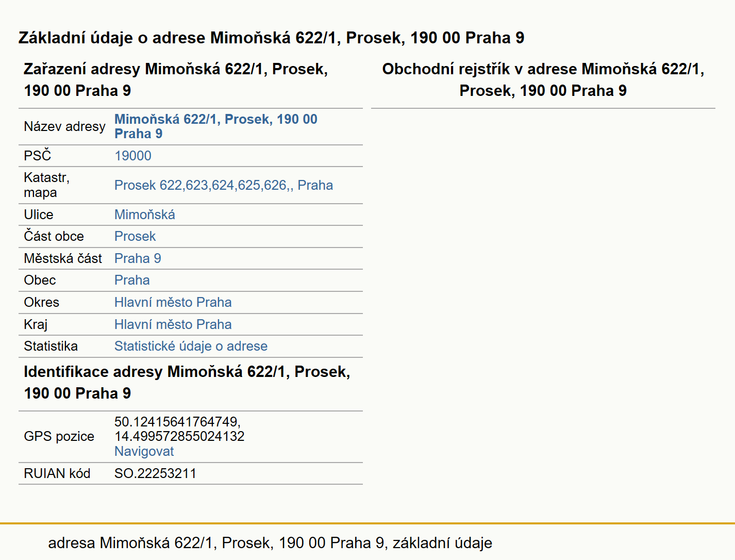Open Hlavní město Praha in Kraj row
Screen dimensions: 735x560
point(173,324)
